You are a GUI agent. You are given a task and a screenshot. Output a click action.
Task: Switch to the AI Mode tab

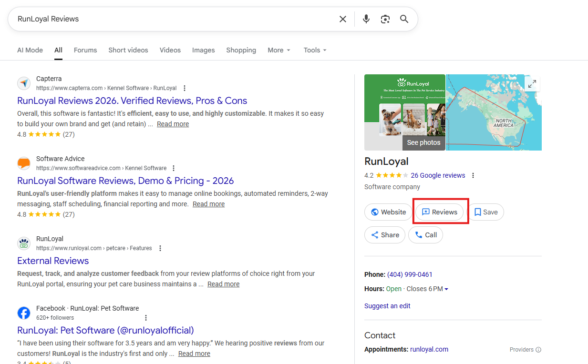[30, 50]
